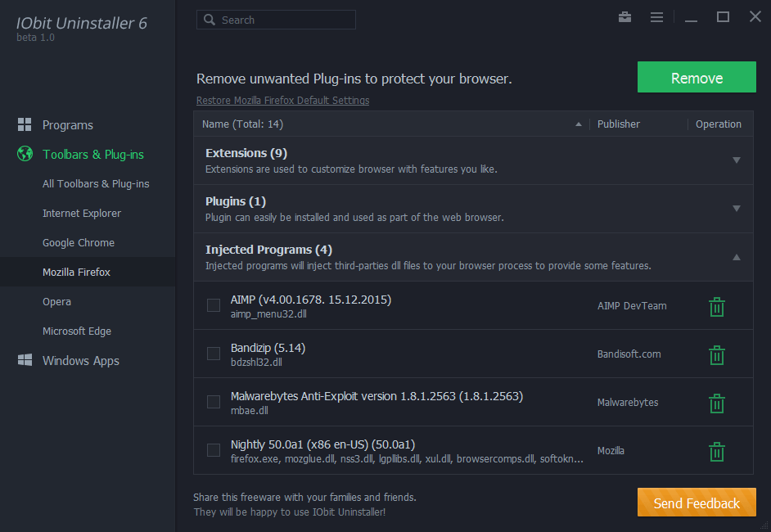
Task: Check the Nightly 50.0a1 checkbox
Action: (214, 450)
